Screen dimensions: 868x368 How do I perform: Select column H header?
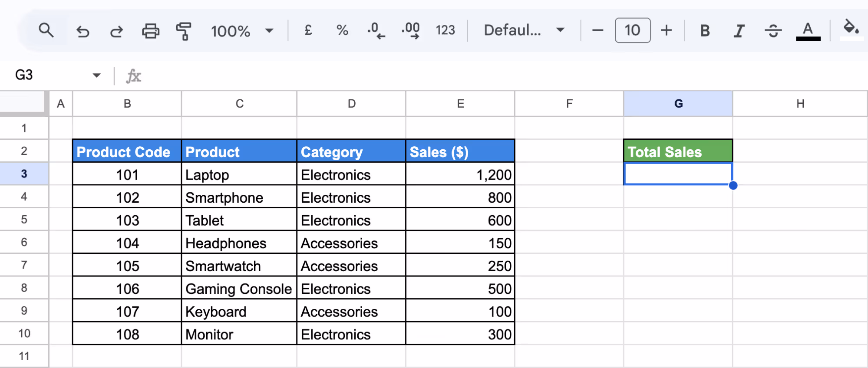tap(800, 104)
